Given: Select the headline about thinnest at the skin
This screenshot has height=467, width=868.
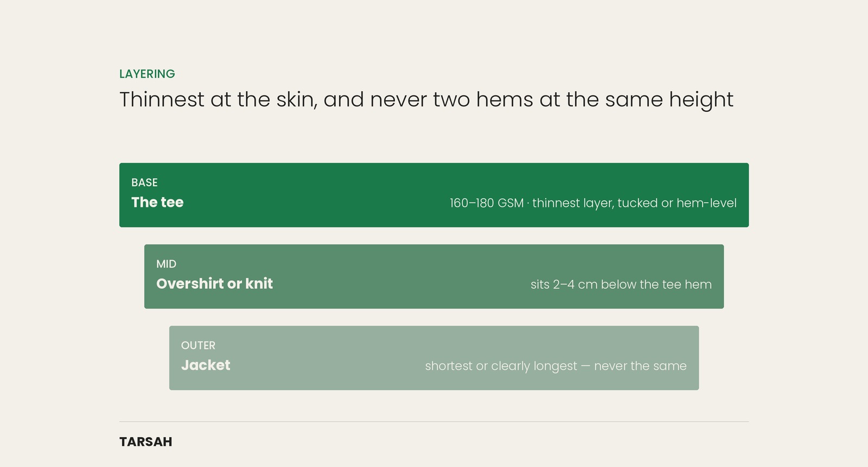Looking at the screenshot, I should [426, 100].
